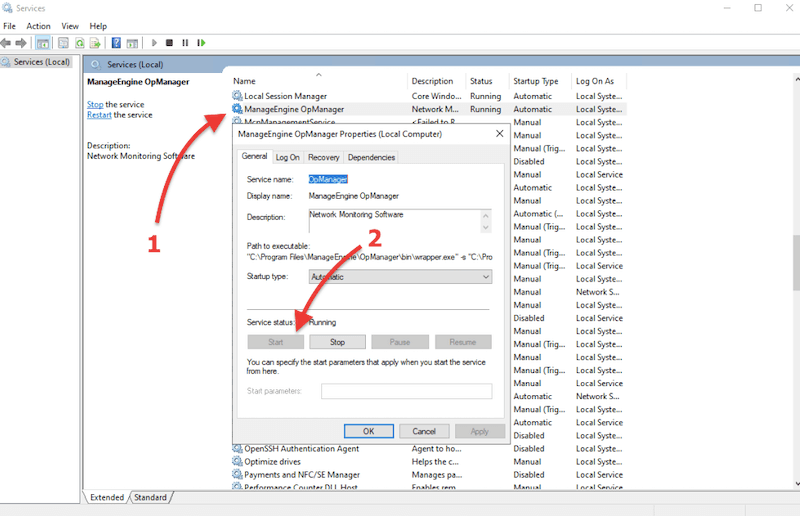800x516 pixels.
Task: Click the greyed-out Resume button
Action: click(x=463, y=342)
